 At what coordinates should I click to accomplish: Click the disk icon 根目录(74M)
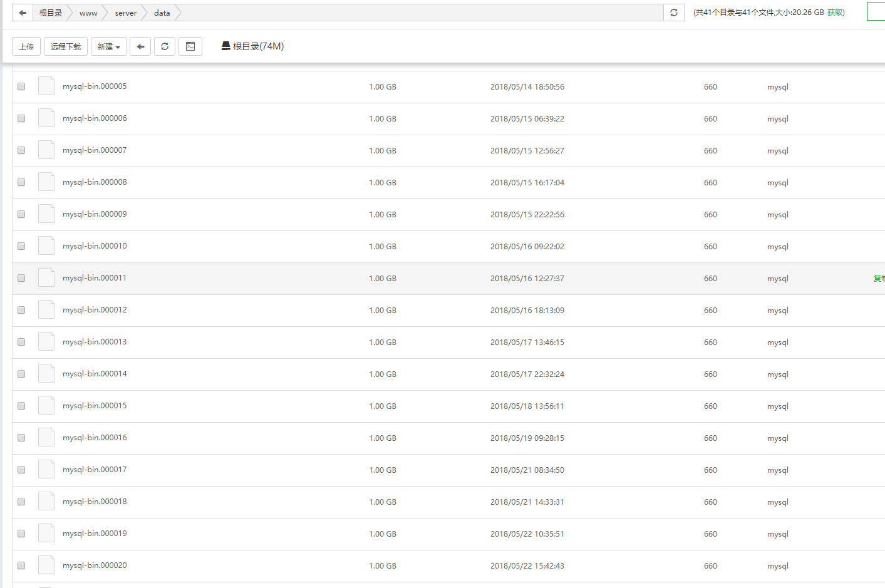[252, 46]
